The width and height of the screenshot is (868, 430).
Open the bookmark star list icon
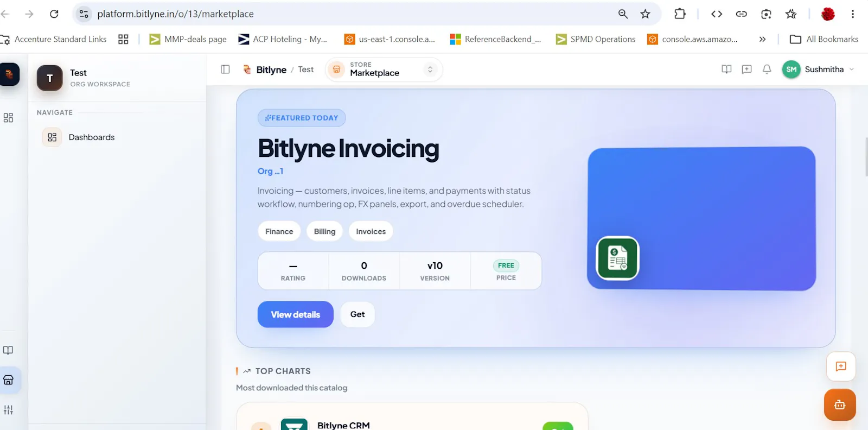coord(791,14)
